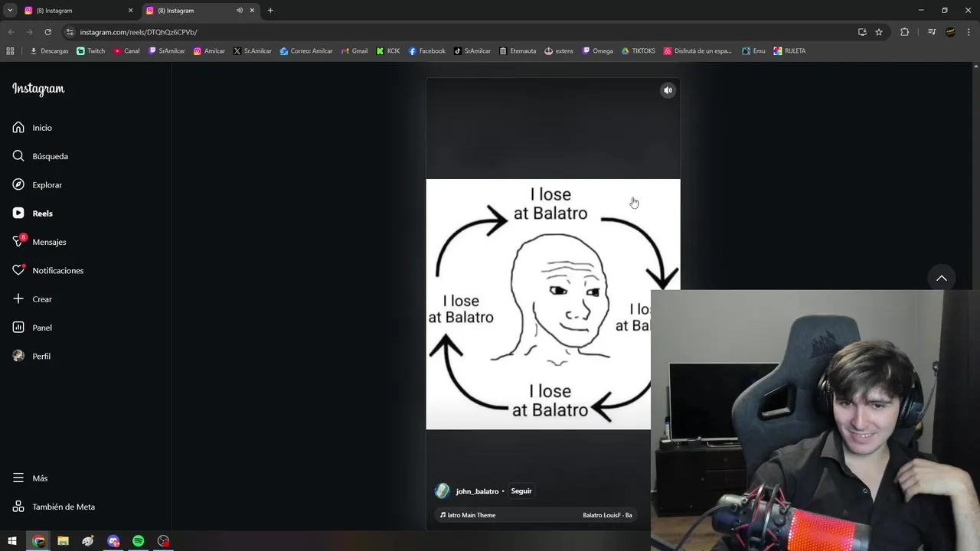Open the Extensions puzzle menu
The height and width of the screenshot is (551, 980).
pyautogui.click(x=904, y=32)
